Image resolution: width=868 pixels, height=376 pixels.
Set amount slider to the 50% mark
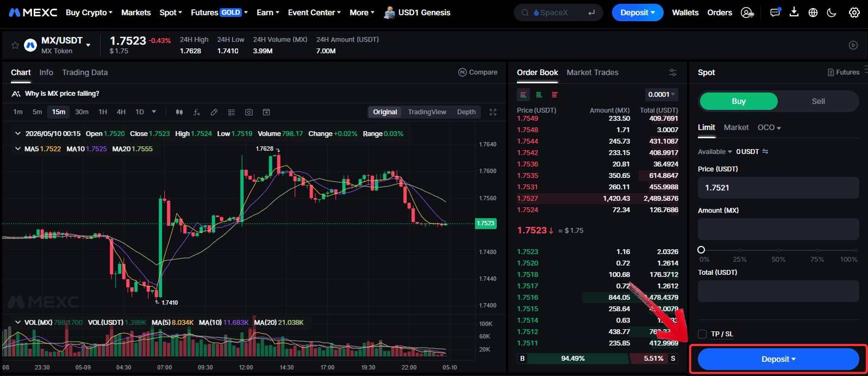coord(778,250)
